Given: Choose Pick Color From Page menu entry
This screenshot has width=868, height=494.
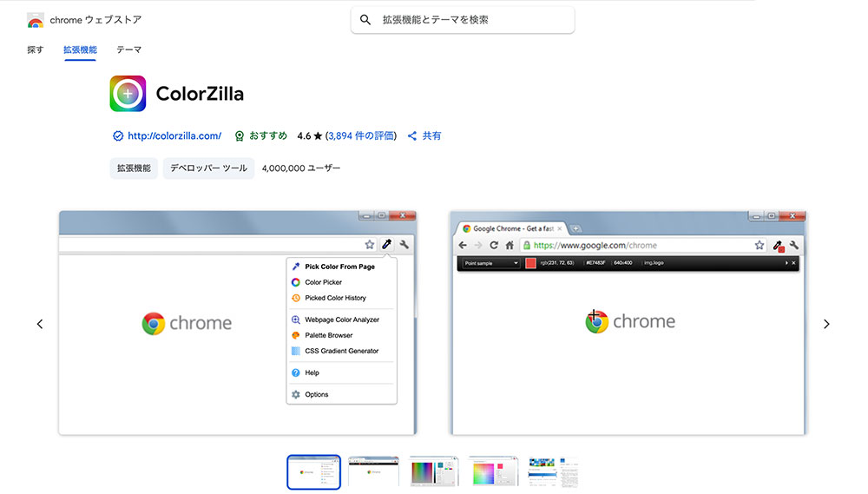Looking at the screenshot, I should pyautogui.click(x=341, y=267).
